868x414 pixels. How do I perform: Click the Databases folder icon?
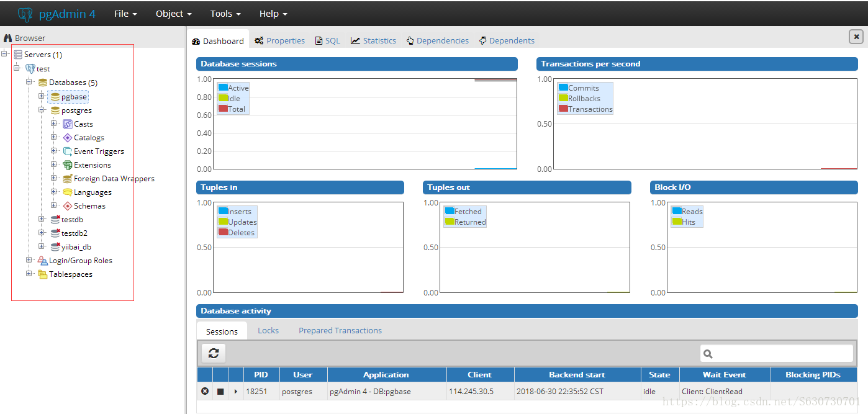(x=43, y=83)
